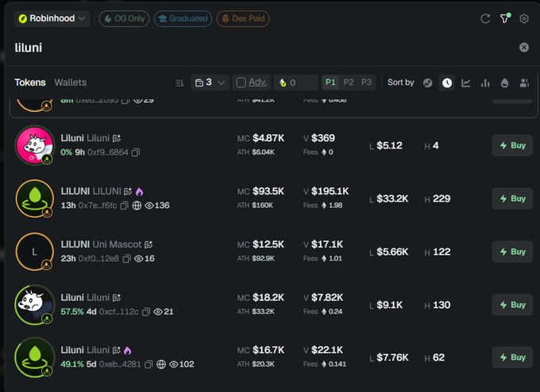Click the eye views count 21
The height and width of the screenshot is (392, 540).
coord(164,312)
